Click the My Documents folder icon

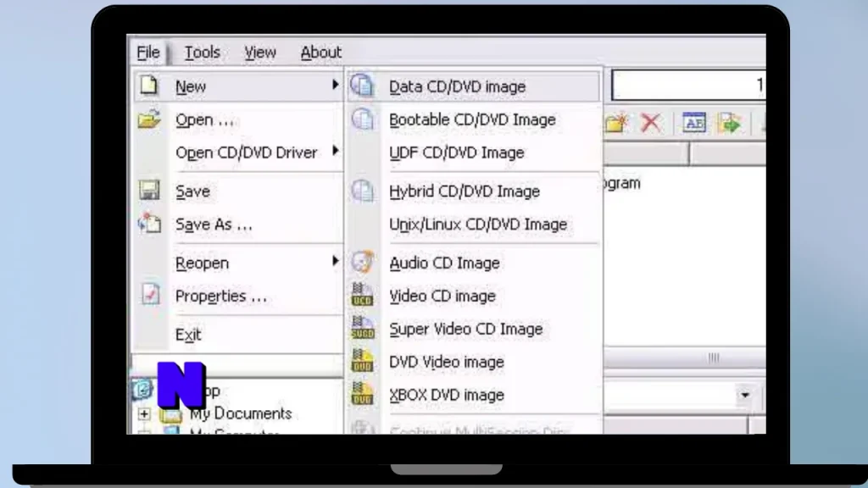click(170, 414)
